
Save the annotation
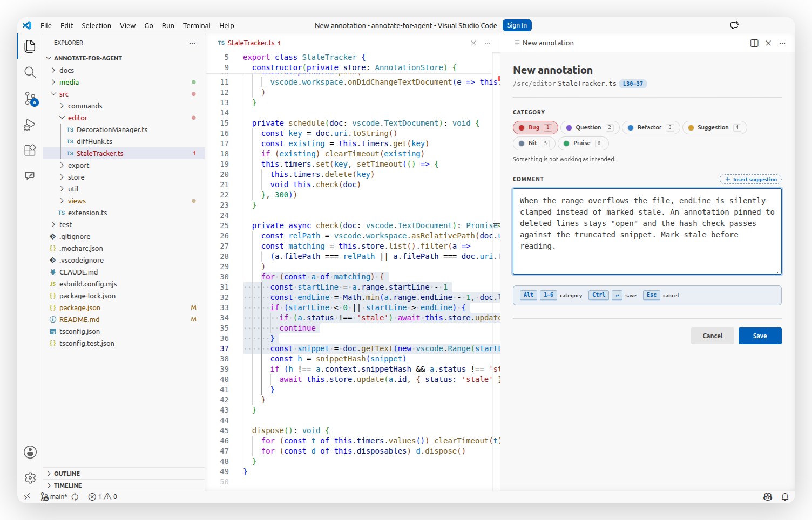(x=760, y=336)
